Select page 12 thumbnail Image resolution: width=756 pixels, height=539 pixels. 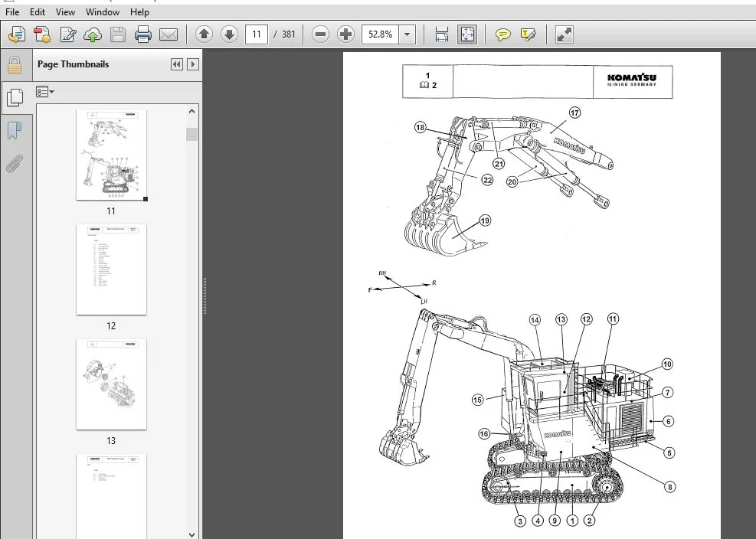click(x=111, y=269)
